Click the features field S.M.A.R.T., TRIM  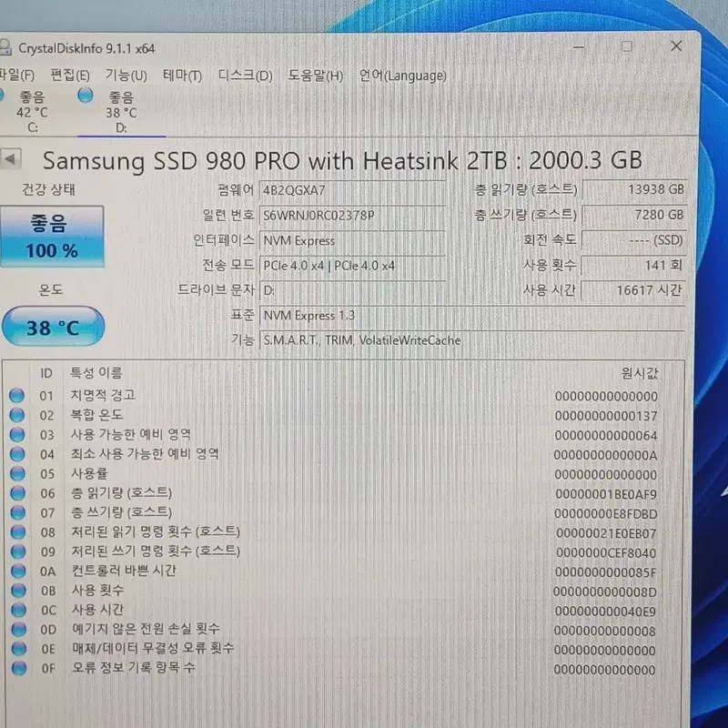point(472,340)
